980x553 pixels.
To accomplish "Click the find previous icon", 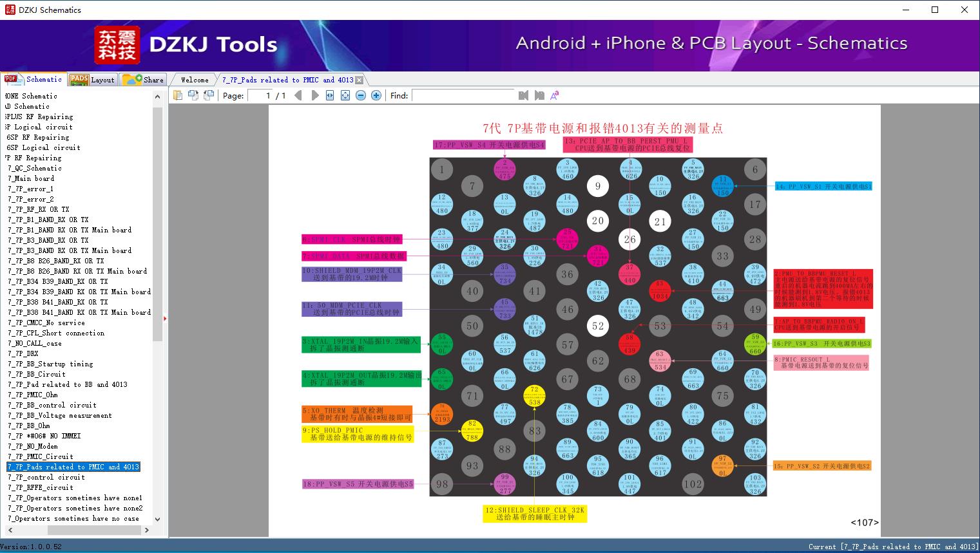I will 523,95.
